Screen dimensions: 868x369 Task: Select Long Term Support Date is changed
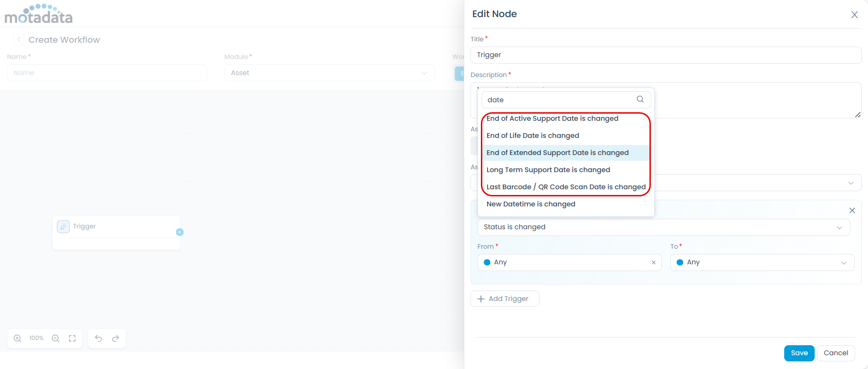point(548,170)
